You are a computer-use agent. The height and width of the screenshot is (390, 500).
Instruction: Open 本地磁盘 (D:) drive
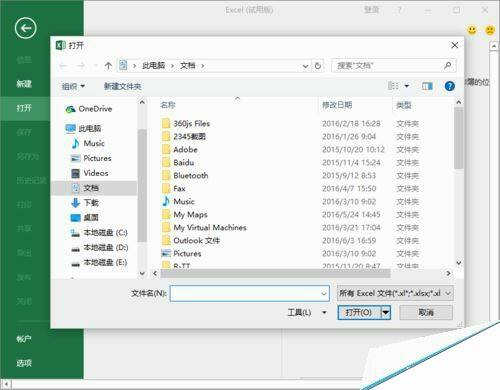99,248
